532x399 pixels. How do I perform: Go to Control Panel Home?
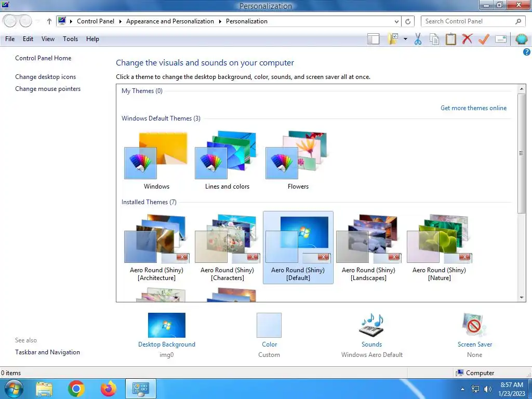43,58
